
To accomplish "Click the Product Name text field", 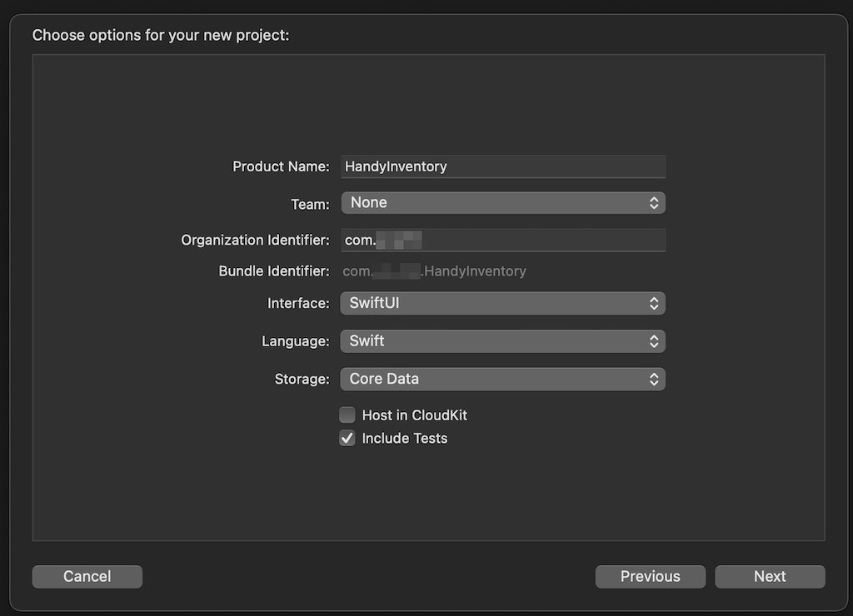I will coord(503,166).
